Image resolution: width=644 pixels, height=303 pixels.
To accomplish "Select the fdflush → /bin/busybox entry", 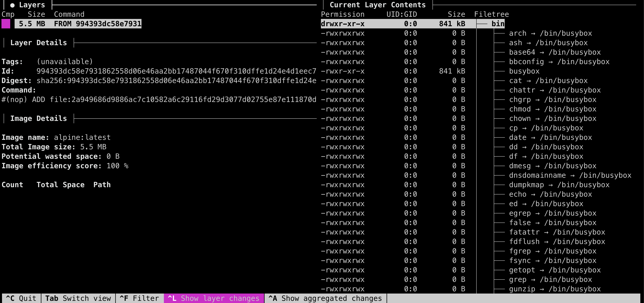I will click(x=557, y=242).
